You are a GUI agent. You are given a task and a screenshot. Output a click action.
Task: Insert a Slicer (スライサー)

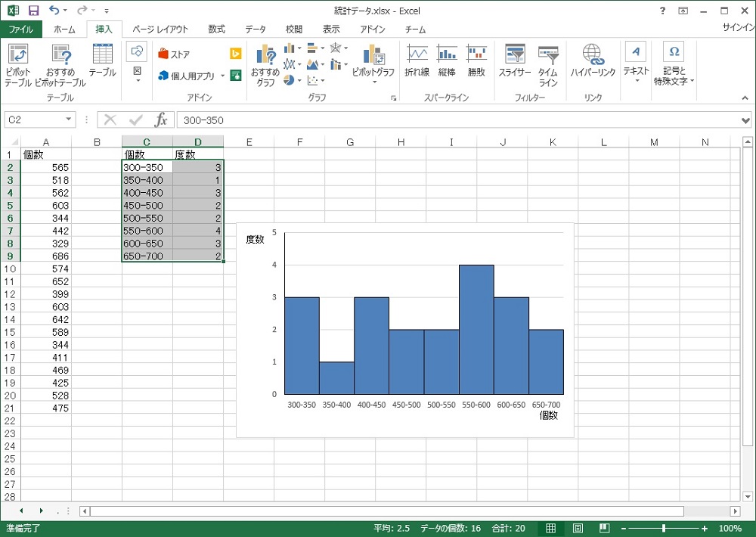(x=515, y=61)
